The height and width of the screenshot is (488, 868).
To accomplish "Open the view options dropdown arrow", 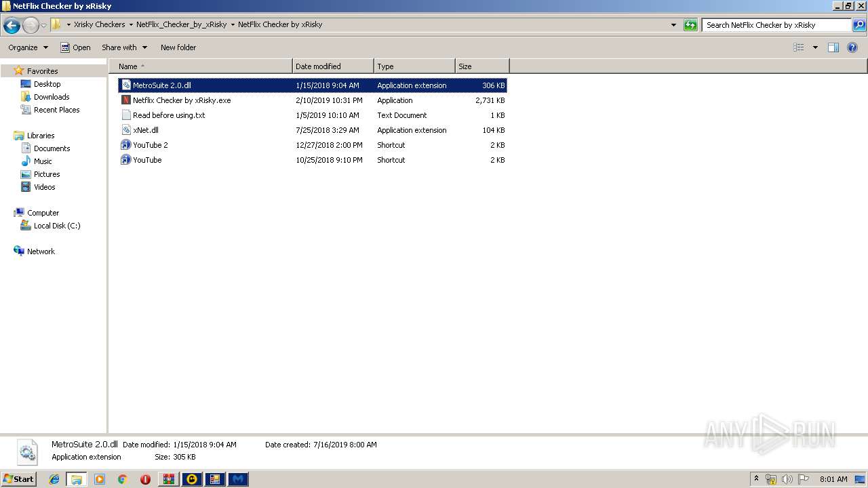I will point(815,47).
